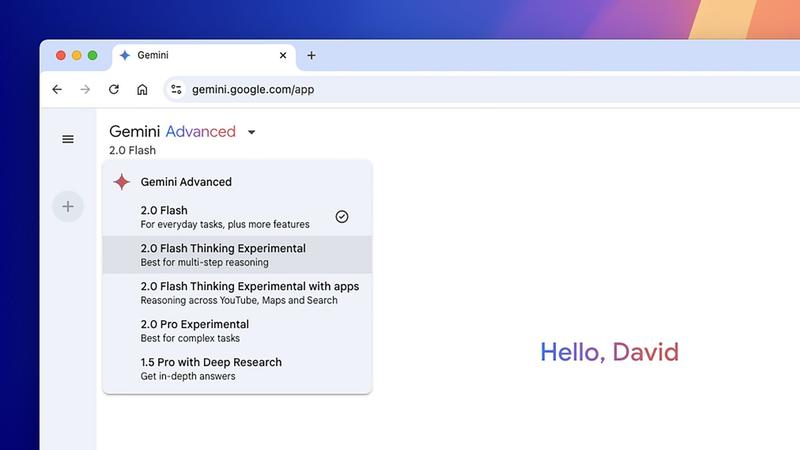Click the browser forward arrow

click(x=85, y=89)
